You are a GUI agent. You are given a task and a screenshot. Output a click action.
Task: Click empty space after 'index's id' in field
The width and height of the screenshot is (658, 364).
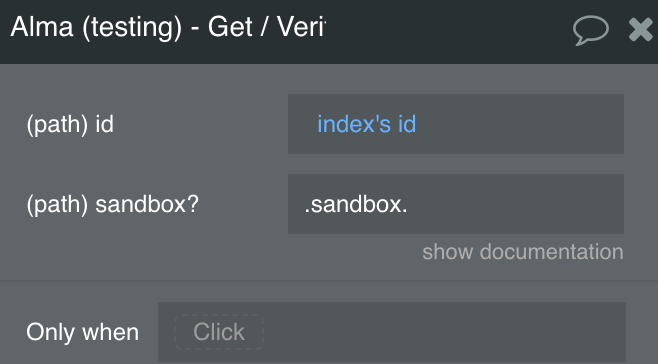pos(520,124)
